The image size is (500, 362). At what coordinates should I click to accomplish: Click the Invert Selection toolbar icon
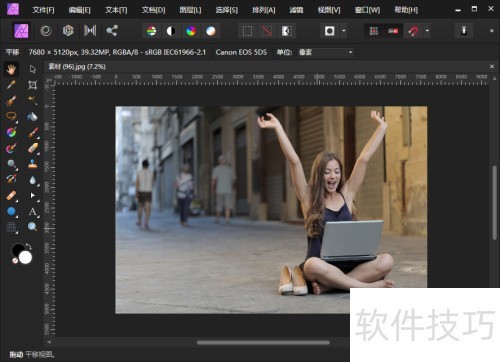(287, 31)
